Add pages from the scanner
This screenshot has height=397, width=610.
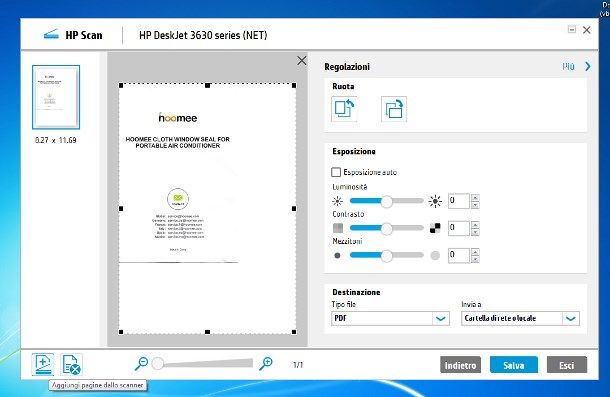click(x=43, y=364)
